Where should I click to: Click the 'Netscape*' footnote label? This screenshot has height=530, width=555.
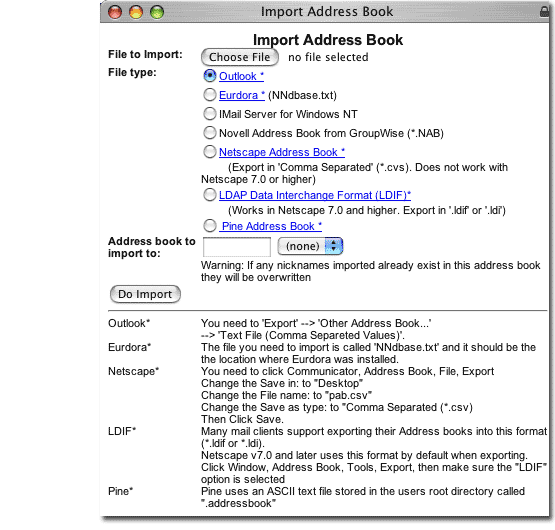coord(133,371)
